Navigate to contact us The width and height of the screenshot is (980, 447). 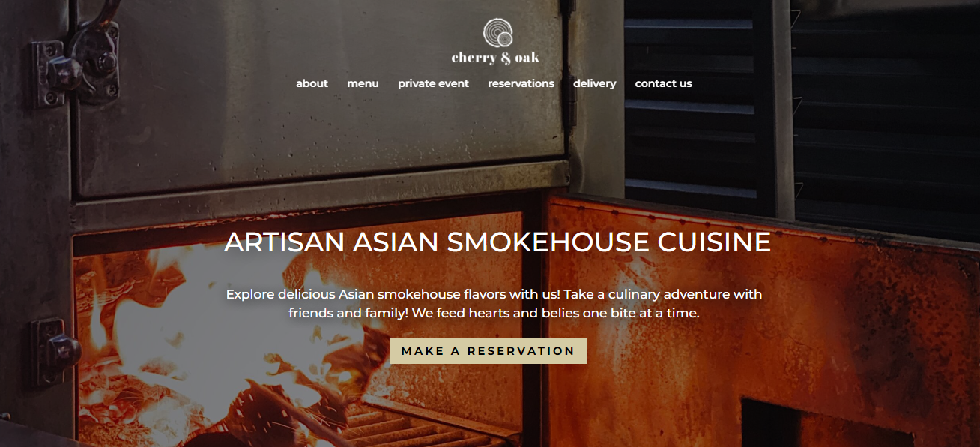(663, 83)
